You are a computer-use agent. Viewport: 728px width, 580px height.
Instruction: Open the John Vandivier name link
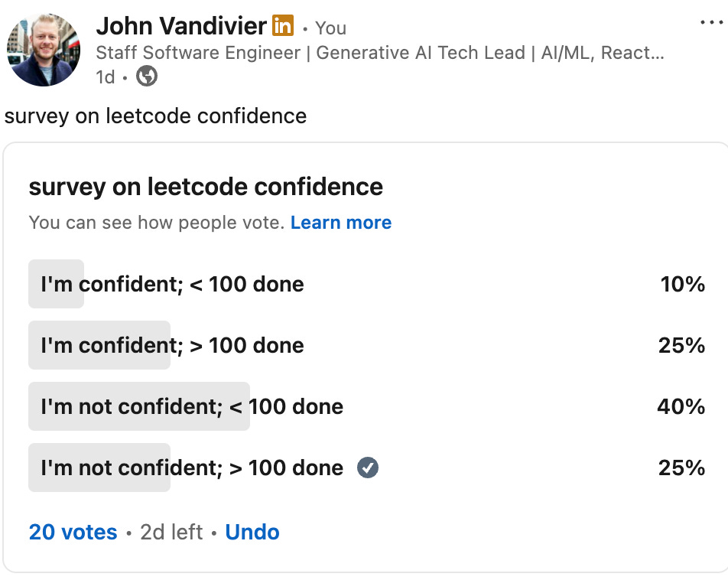(182, 27)
